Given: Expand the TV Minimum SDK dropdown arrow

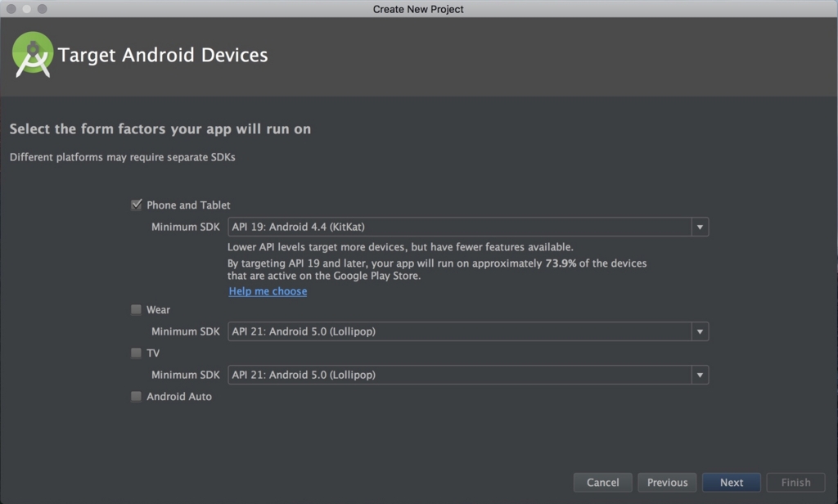Looking at the screenshot, I should point(700,375).
